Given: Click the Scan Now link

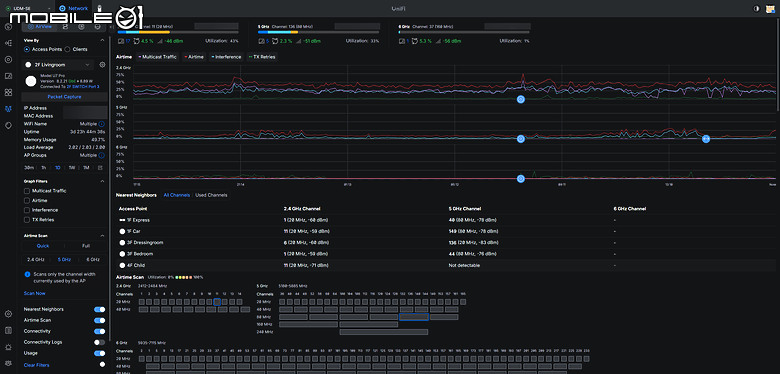Looking at the screenshot, I should pyautogui.click(x=34, y=293).
